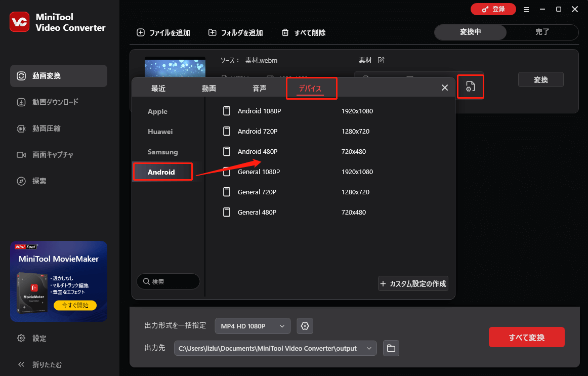The image size is (588, 376).
Task: Click the Android 480P device icon
Action: click(x=227, y=151)
